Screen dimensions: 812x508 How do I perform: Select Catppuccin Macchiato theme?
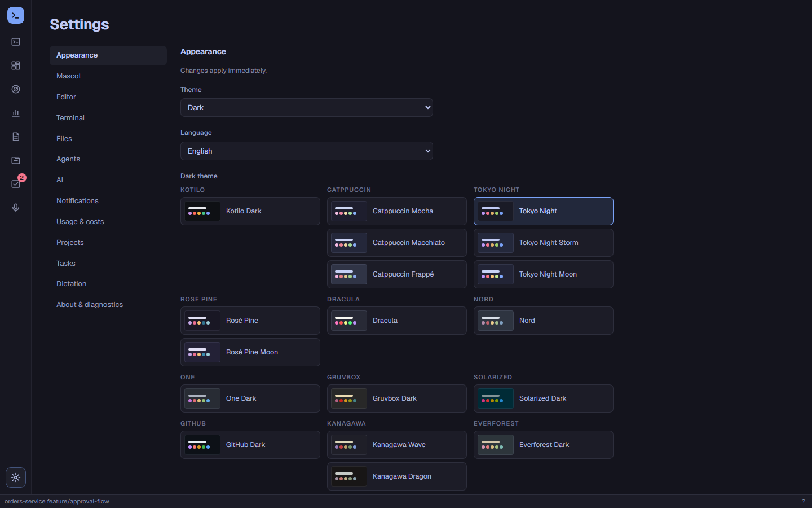(x=397, y=243)
